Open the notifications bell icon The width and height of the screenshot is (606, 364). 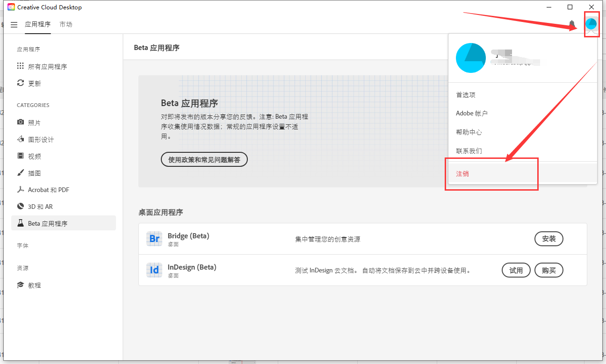click(571, 24)
